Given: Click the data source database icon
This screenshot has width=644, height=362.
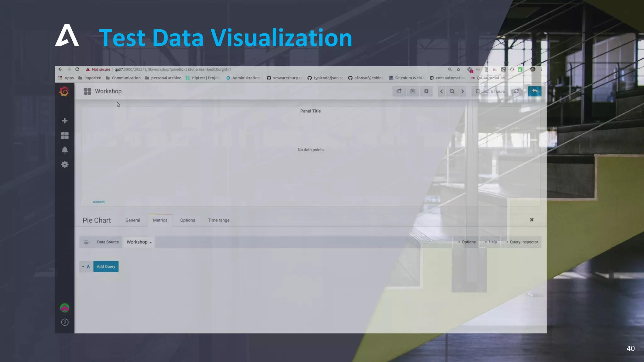Looking at the screenshot, I should [86, 242].
